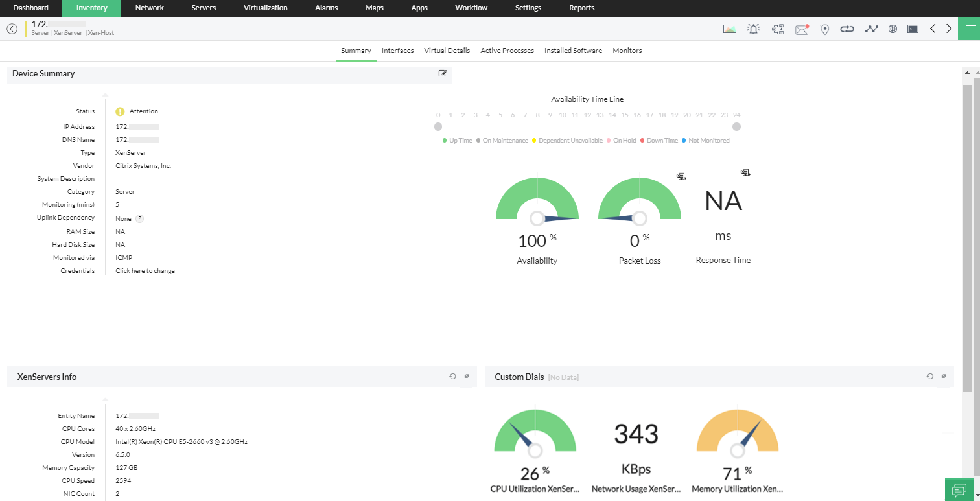The width and height of the screenshot is (980, 501).
Task: Launch the terminal console icon
Action: [913, 29]
